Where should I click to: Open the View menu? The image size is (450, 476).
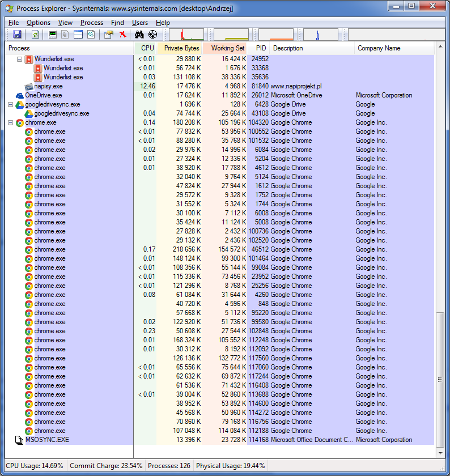65,23
